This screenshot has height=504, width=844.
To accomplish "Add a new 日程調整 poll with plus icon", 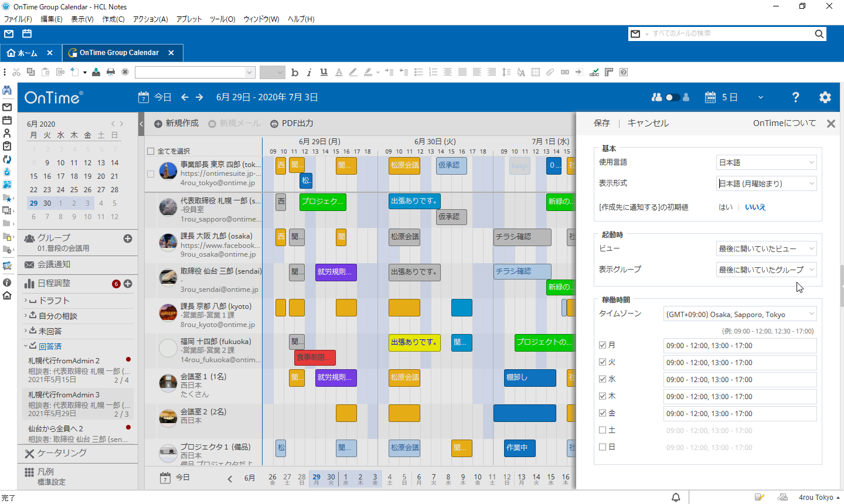I will pos(128,284).
